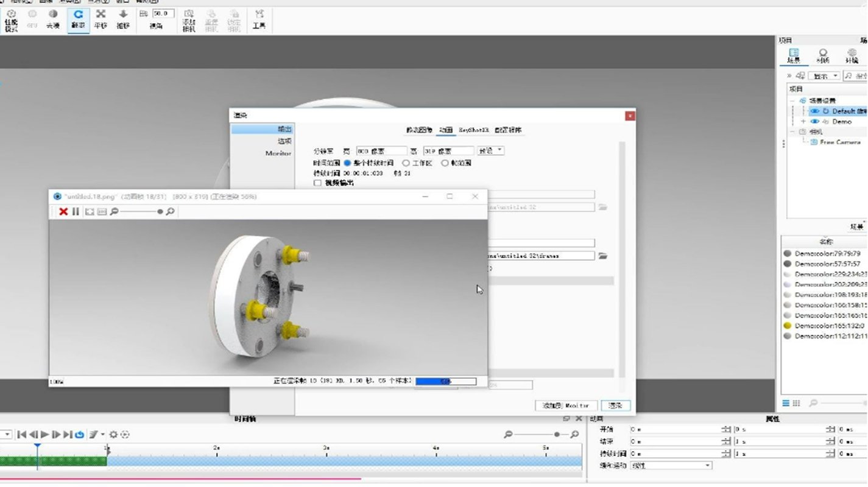The height and width of the screenshot is (487, 868).
Task: Select the entire duration (整个持续时间) radio
Action: [347, 163]
